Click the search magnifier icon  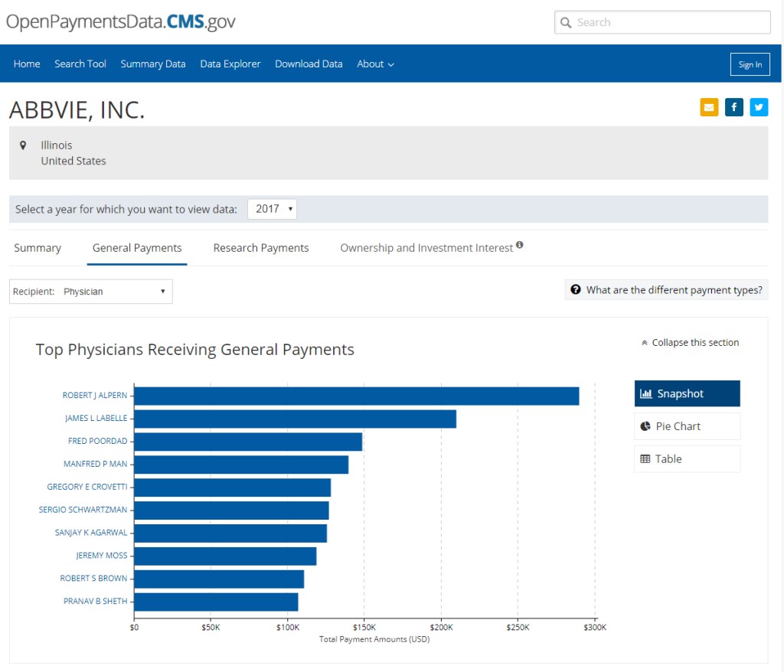coord(567,22)
